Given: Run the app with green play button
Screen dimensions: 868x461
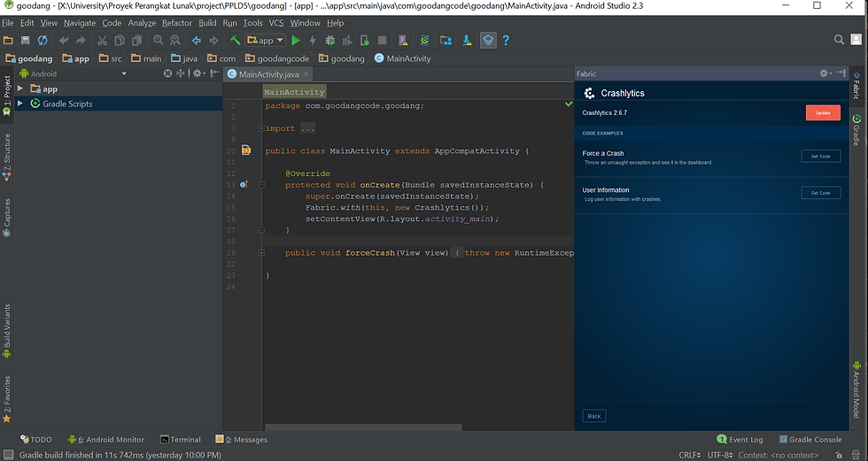Looking at the screenshot, I should tap(296, 41).
